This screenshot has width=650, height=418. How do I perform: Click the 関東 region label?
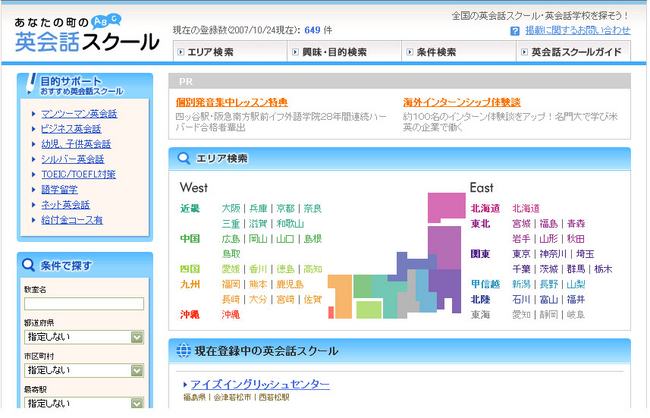pyautogui.click(x=480, y=254)
